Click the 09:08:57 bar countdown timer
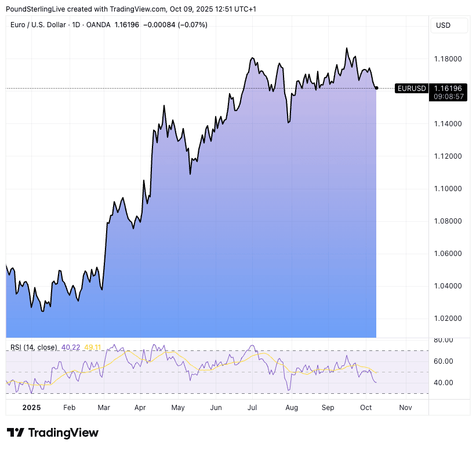 tap(449, 97)
